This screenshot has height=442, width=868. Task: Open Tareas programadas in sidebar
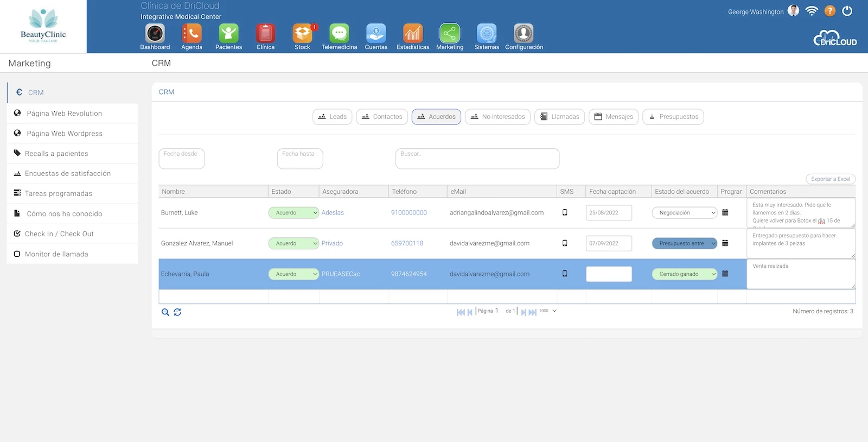coord(73,194)
